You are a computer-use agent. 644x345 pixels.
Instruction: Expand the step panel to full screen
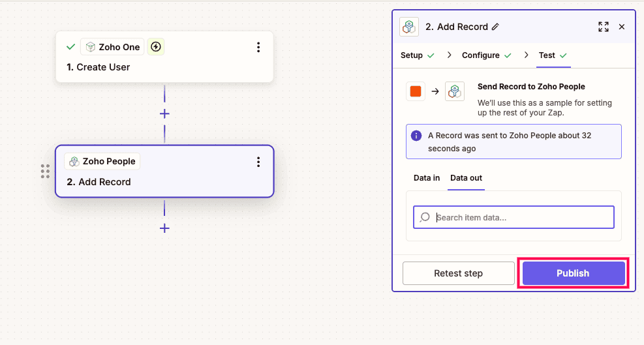(604, 27)
